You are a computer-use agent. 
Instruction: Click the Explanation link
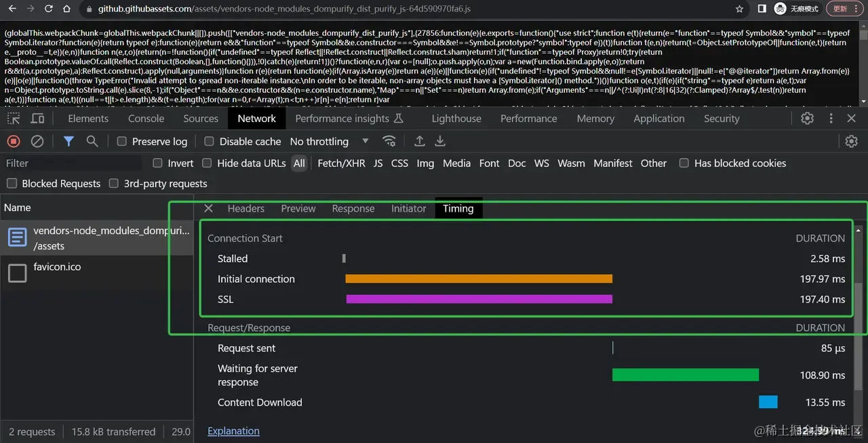[233, 431]
